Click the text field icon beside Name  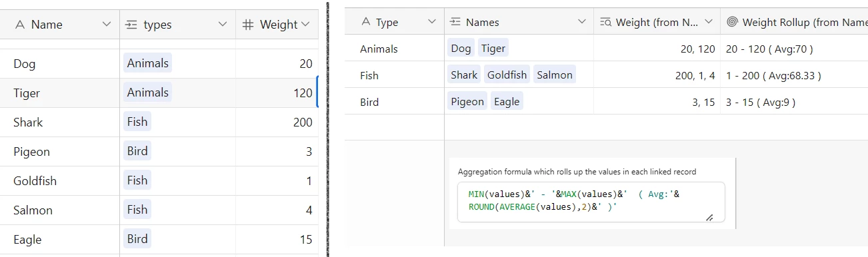pos(19,25)
